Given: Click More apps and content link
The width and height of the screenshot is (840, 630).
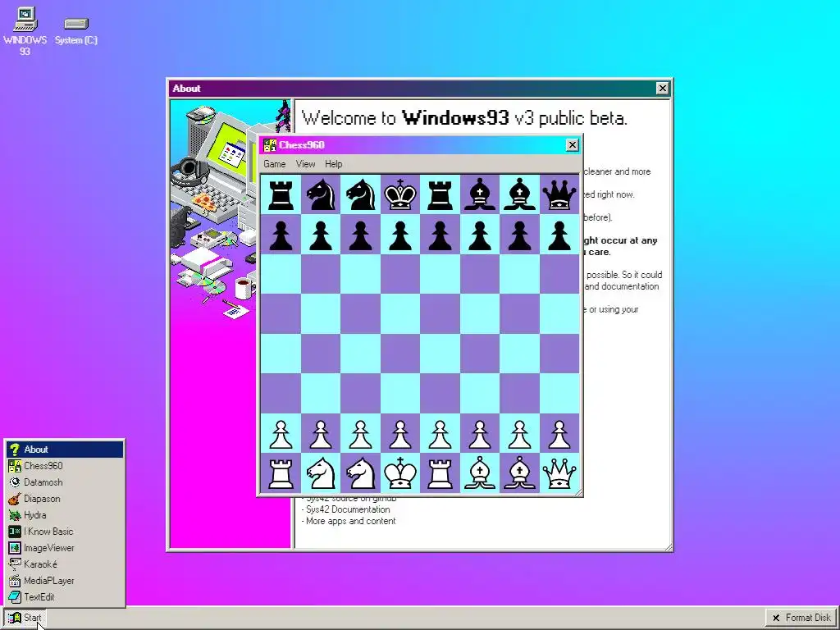Looking at the screenshot, I should (350, 521).
